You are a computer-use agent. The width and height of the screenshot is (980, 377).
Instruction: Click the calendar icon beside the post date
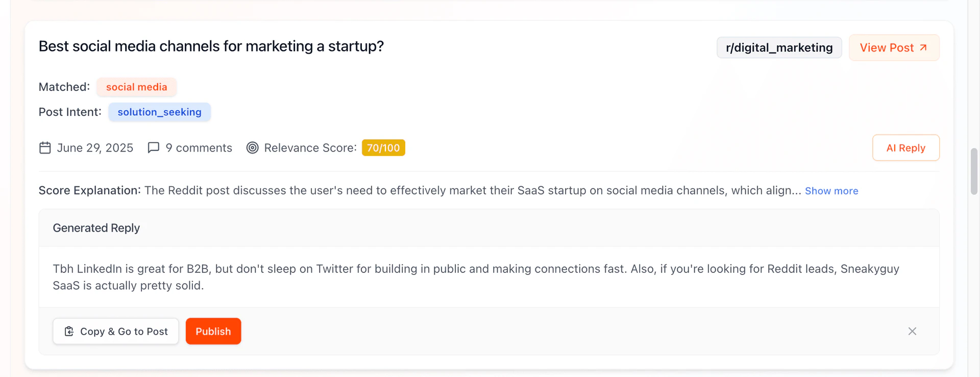[x=45, y=148]
